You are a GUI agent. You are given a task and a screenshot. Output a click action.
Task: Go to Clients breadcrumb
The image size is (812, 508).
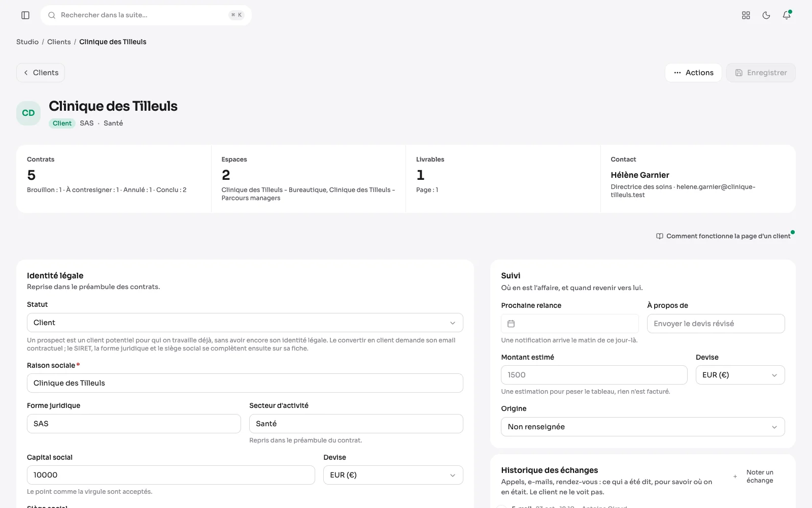pos(59,42)
